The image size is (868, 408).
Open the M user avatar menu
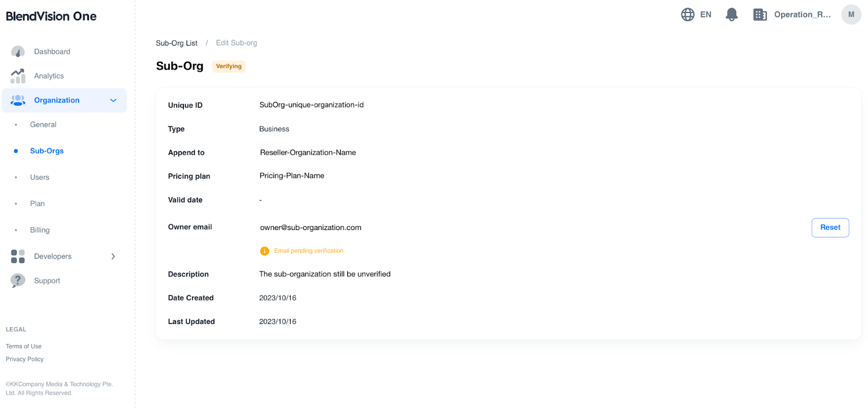(851, 15)
